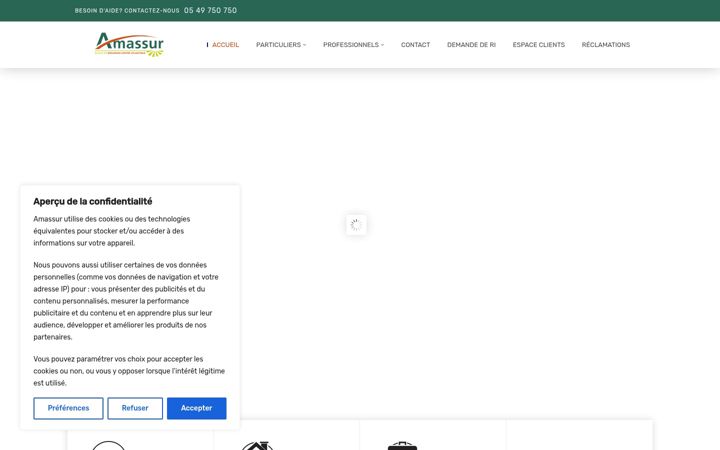This screenshot has width=720, height=450.
Task: Go to the Contact page
Action: [416, 45]
